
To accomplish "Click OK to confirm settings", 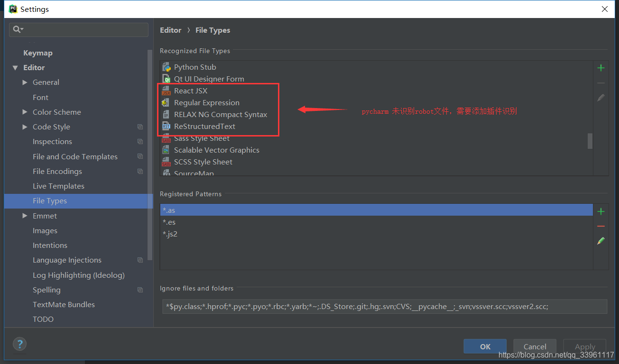I will (x=485, y=346).
